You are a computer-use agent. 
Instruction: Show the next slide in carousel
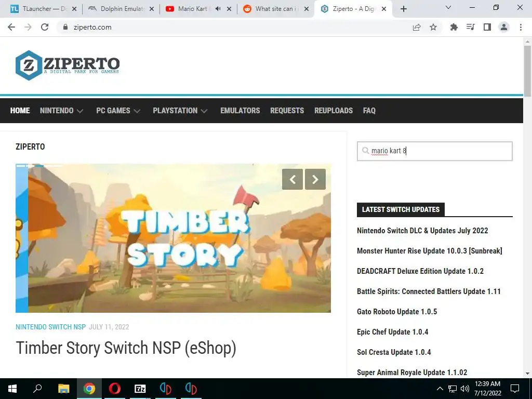coord(315,179)
